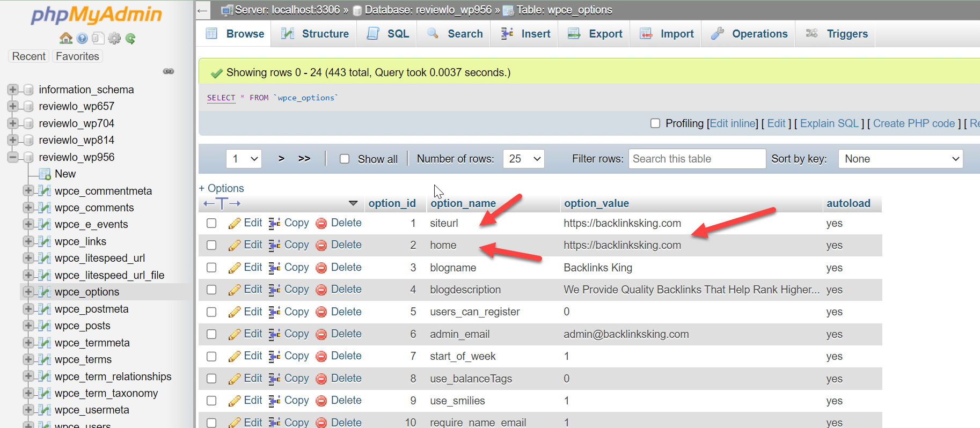Open the page number dropdown
The height and width of the screenshot is (428, 980).
click(x=244, y=159)
